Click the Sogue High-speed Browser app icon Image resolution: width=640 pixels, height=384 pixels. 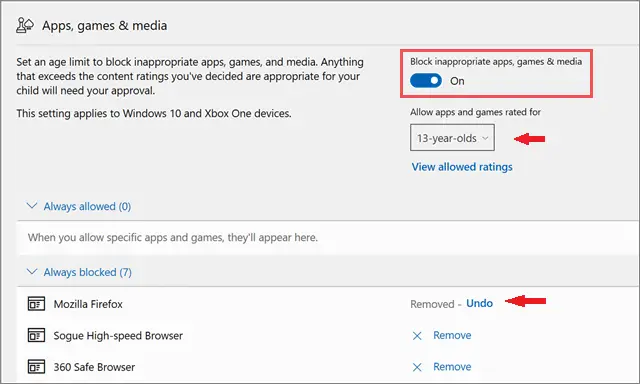[x=36, y=335]
